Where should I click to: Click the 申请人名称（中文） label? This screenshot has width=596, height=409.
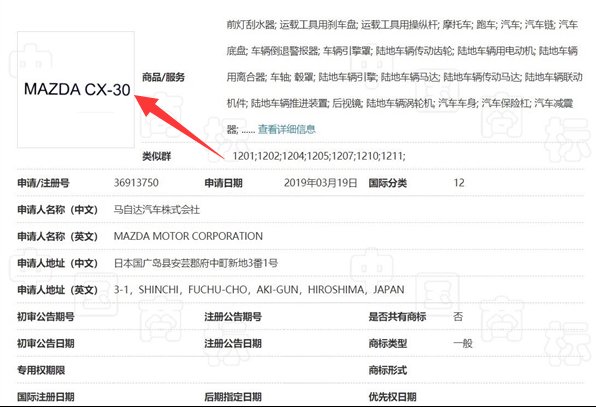57,209
